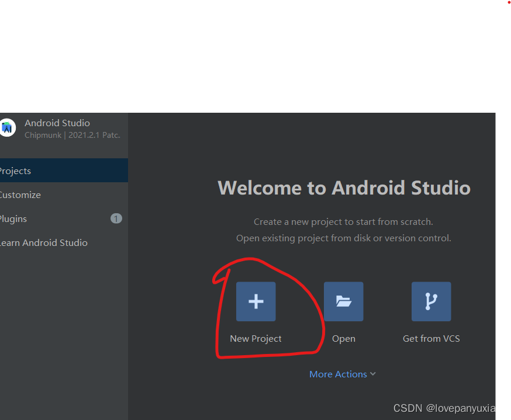Click the More Actions chevron arrow

click(x=373, y=374)
